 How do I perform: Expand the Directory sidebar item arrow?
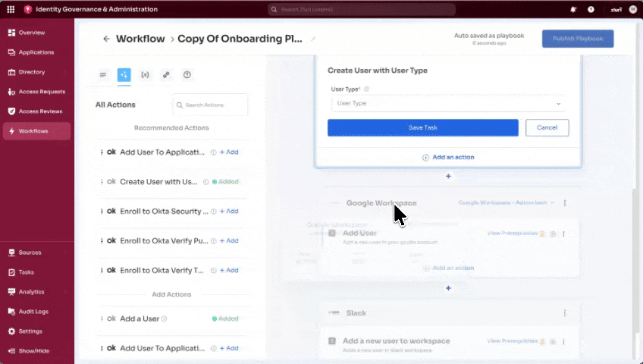[x=64, y=72]
